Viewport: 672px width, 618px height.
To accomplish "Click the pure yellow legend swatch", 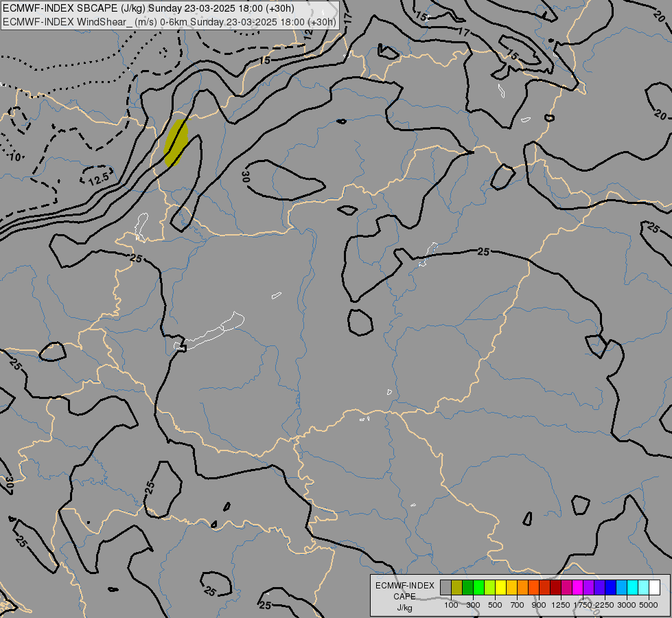I will (x=501, y=588).
